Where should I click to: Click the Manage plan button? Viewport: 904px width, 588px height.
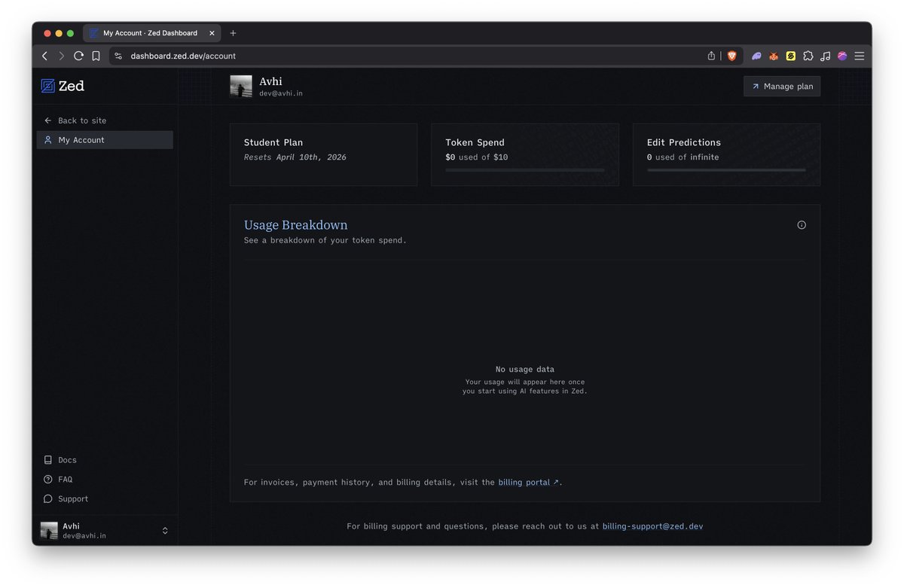click(x=782, y=87)
